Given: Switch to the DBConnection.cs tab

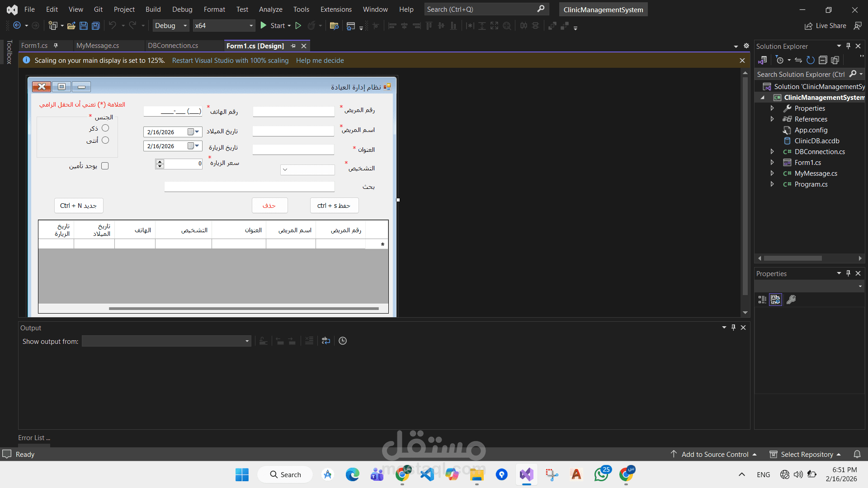Looking at the screenshot, I should point(173,45).
